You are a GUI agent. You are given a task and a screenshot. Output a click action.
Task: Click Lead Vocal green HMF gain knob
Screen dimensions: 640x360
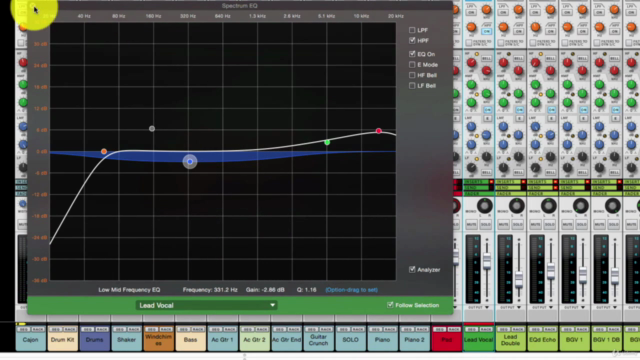[x=471, y=85]
